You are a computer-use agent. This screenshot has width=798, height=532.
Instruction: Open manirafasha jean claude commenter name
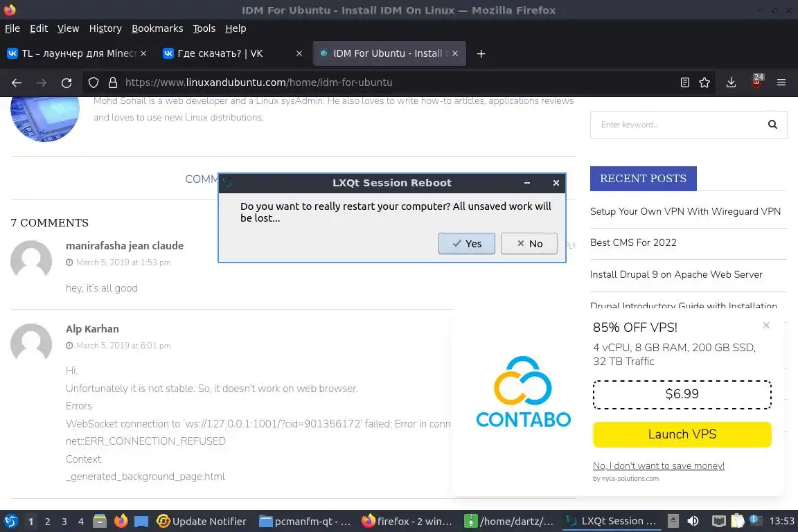pyautogui.click(x=125, y=245)
